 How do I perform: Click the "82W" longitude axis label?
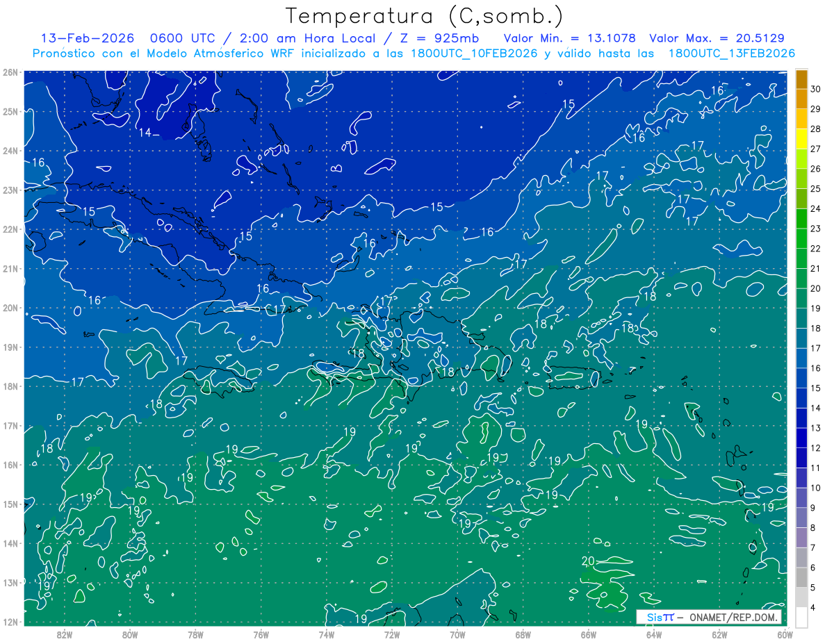click(64, 634)
